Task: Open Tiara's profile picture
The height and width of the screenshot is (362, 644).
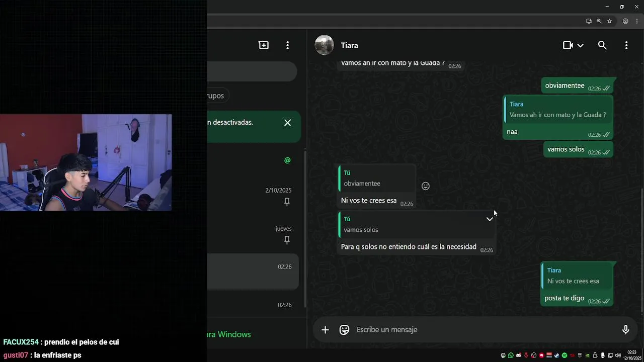Action: 325,45
